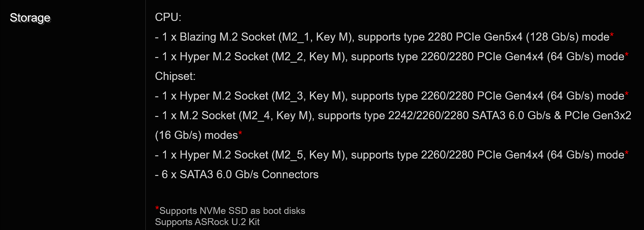Click 'Supports ASRock U.2 Kit' note
Image resolution: width=644 pixels, height=230 pixels.
(x=207, y=222)
